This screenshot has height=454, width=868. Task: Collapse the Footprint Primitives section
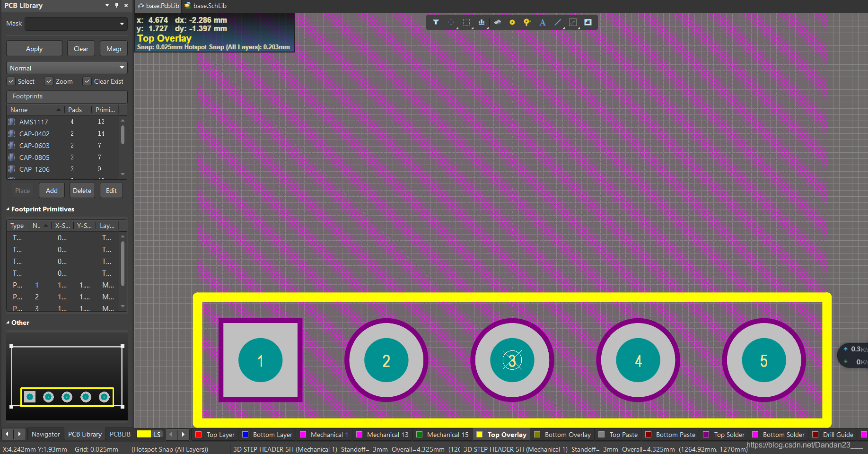[8, 209]
